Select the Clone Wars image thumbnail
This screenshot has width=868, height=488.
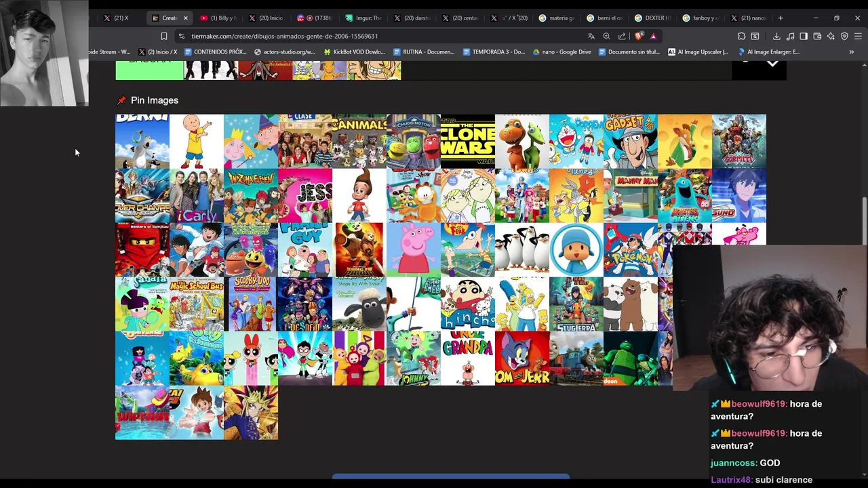pyautogui.click(x=468, y=141)
